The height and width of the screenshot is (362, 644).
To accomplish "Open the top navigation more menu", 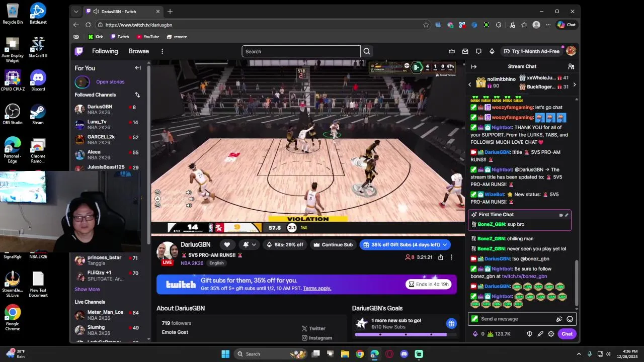I will click(x=162, y=51).
